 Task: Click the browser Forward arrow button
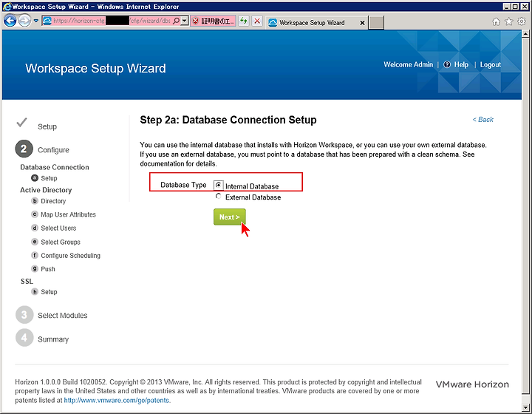[x=25, y=21]
